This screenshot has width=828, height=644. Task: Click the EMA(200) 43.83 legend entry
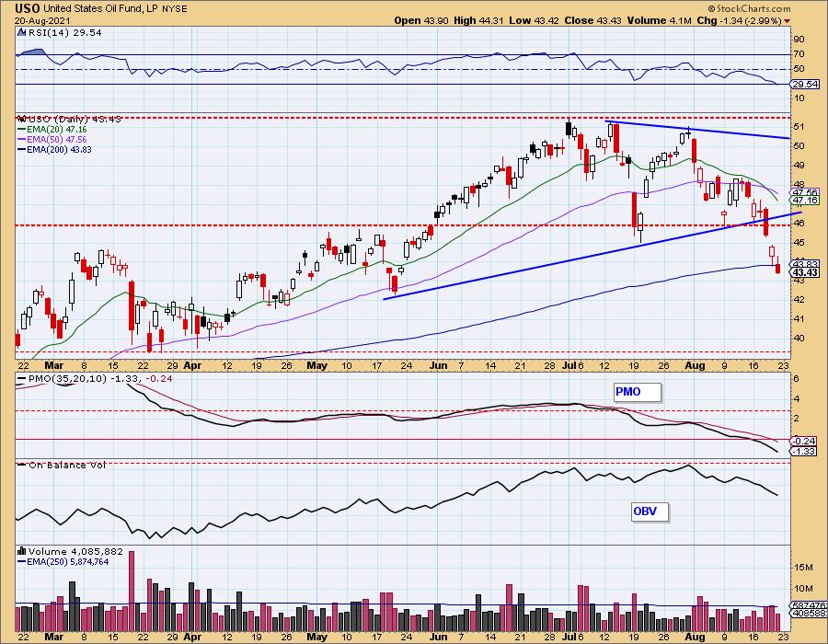point(54,149)
